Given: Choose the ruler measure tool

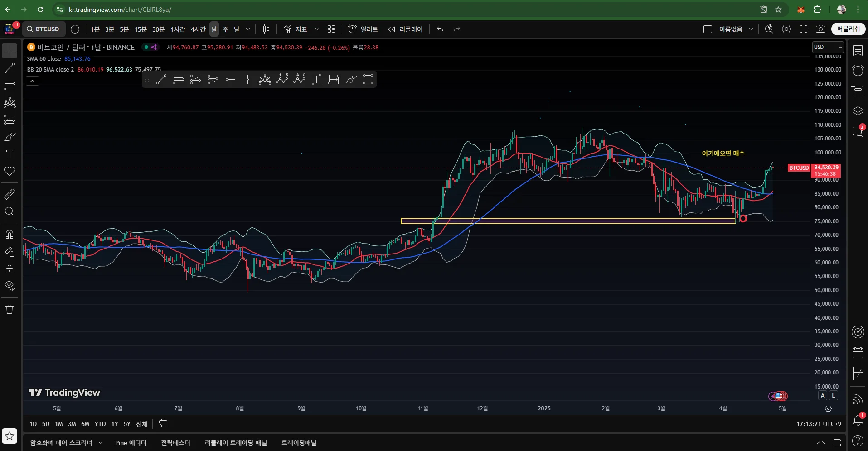Looking at the screenshot, I should point(10,194).
